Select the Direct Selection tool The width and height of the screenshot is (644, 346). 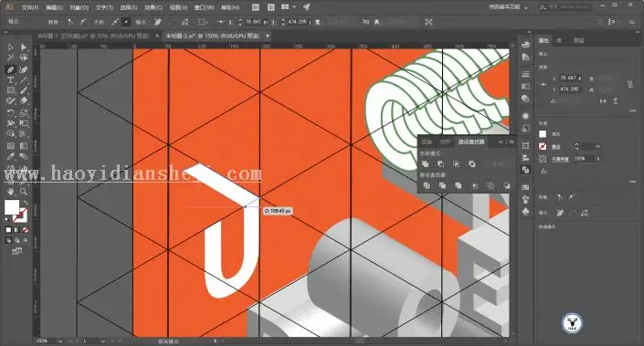pyautogui.click(x=24, y=47)
